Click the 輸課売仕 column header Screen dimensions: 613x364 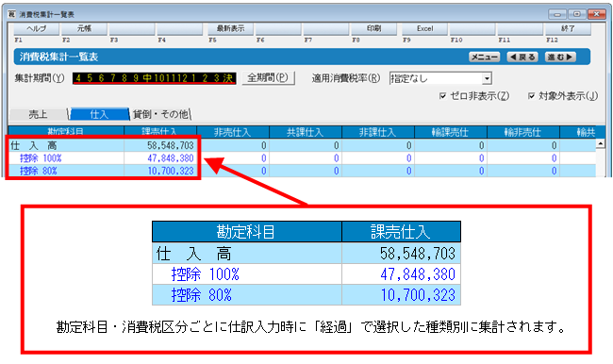pos(451,132)
